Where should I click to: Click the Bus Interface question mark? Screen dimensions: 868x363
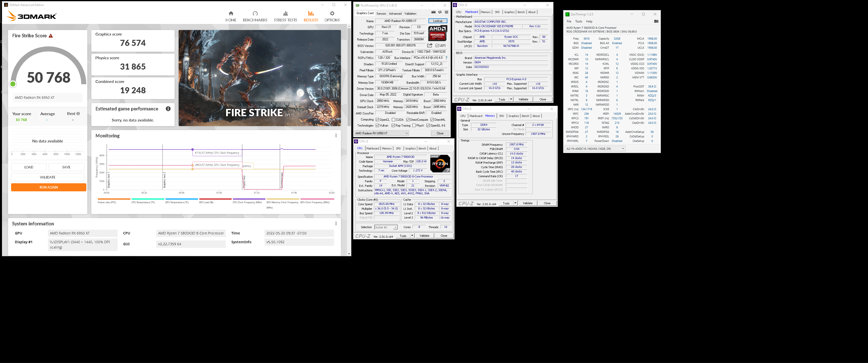click(446, 58)
